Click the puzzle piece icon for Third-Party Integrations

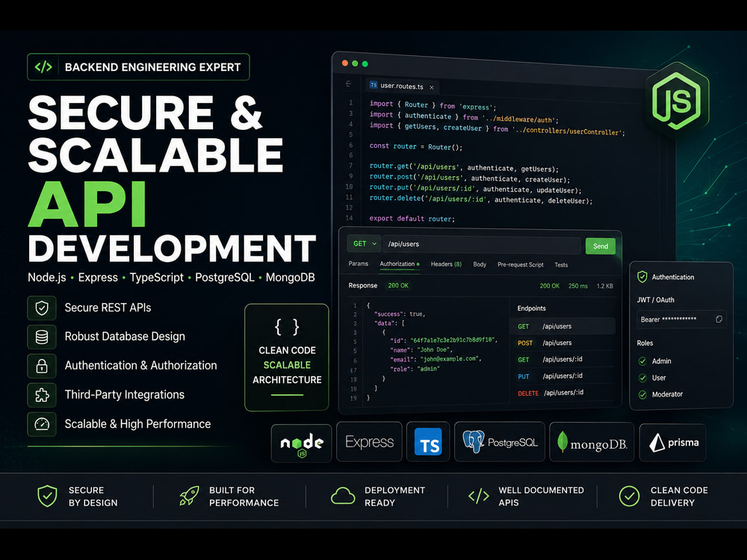pyautogui.click(x=42, y=395)
